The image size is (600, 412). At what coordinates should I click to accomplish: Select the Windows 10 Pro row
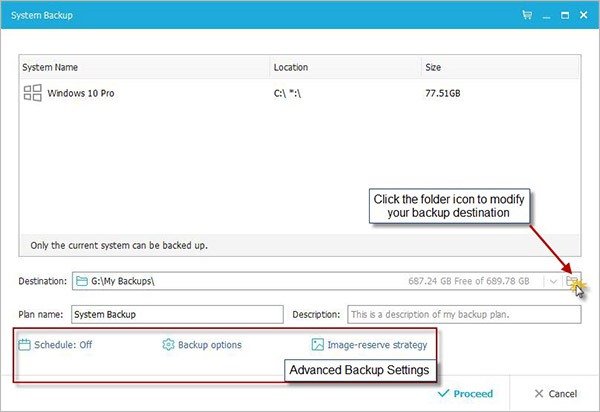click(x=300, y=93)
